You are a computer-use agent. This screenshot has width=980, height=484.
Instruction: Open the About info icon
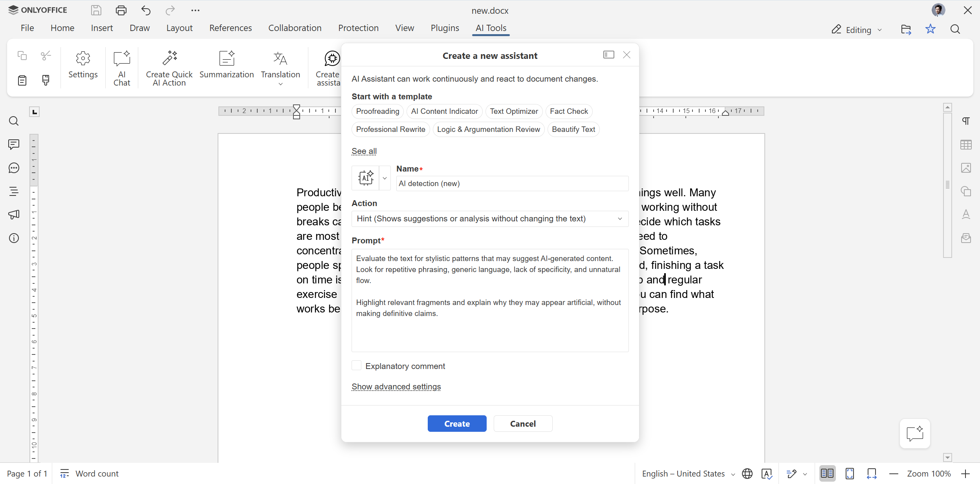click(14, 238)
